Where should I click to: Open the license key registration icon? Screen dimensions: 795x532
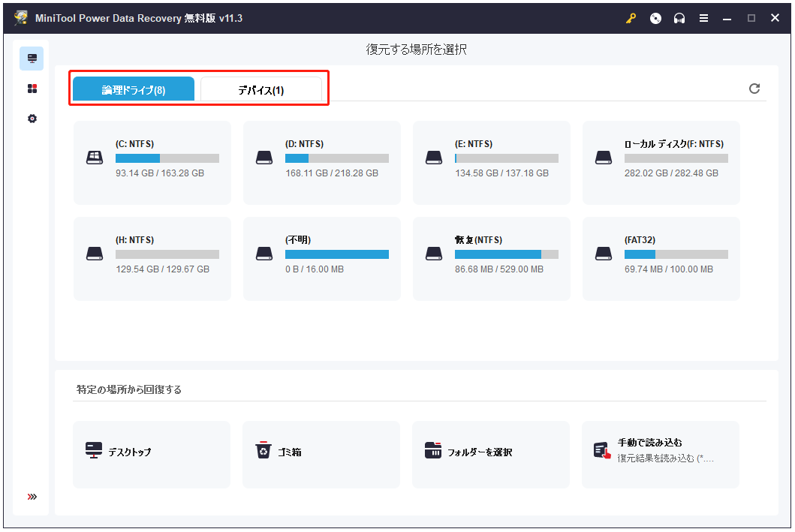tap(631, 18)
